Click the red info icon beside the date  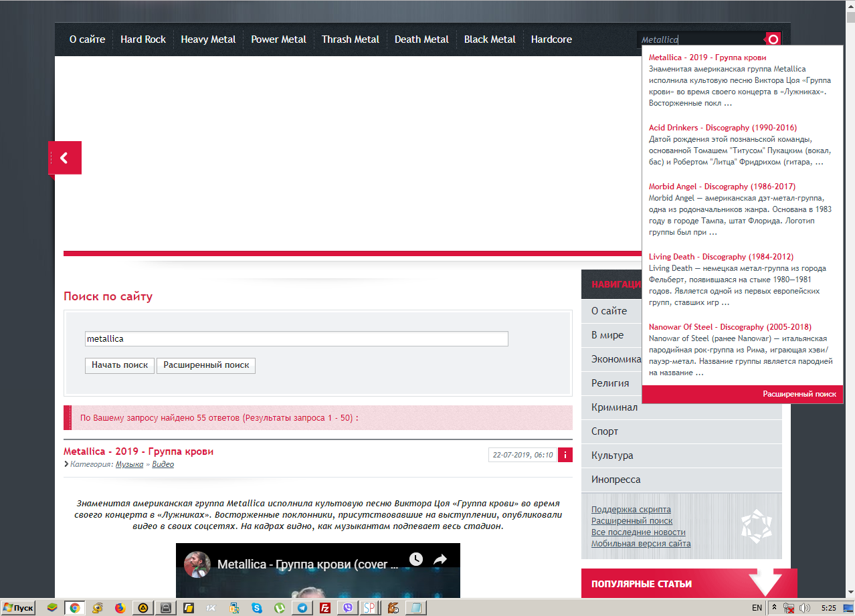[x=565, y=455]
